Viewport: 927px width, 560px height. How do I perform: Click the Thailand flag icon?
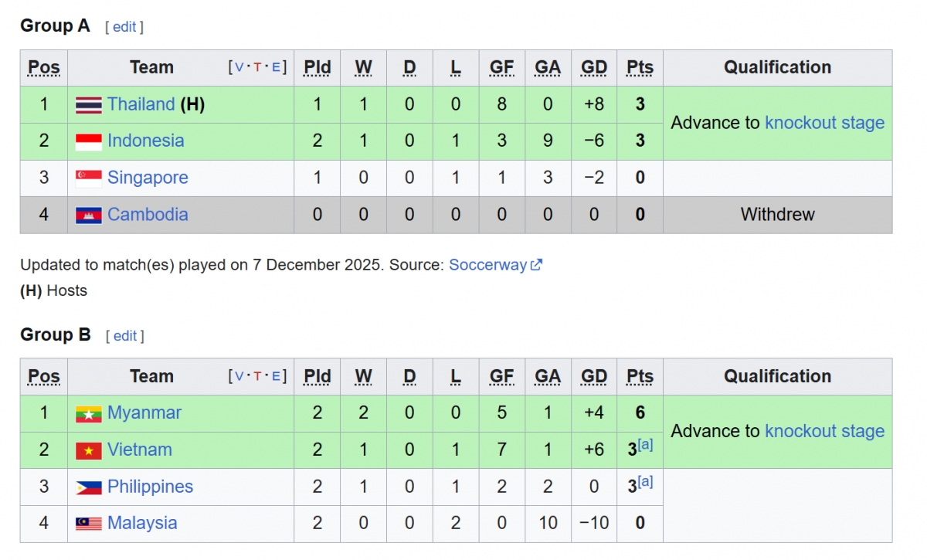click(x=89, y=105)
